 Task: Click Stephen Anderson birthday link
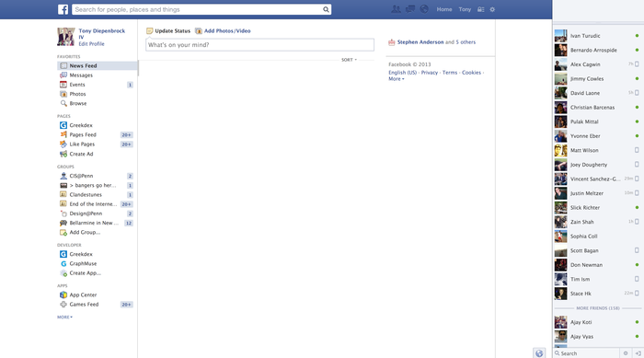tap(420, 42)
